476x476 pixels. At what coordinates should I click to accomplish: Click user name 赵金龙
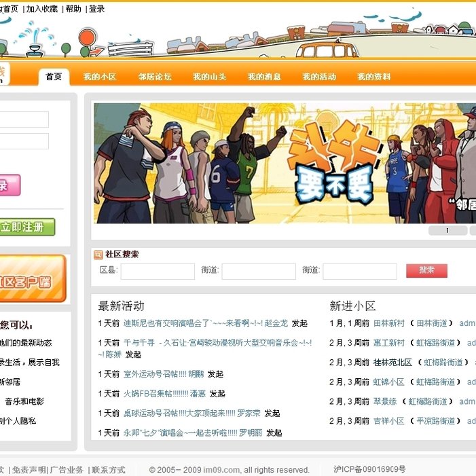click(x=276, y=323)
